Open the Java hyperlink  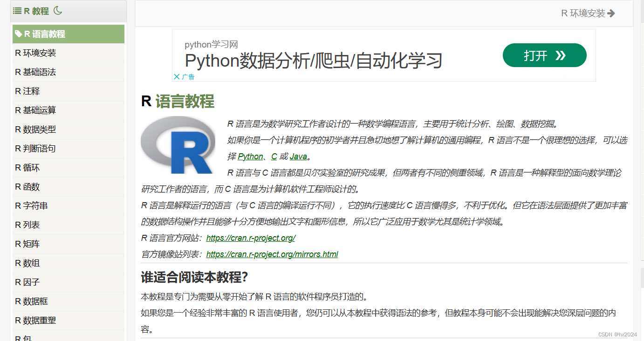298,156
